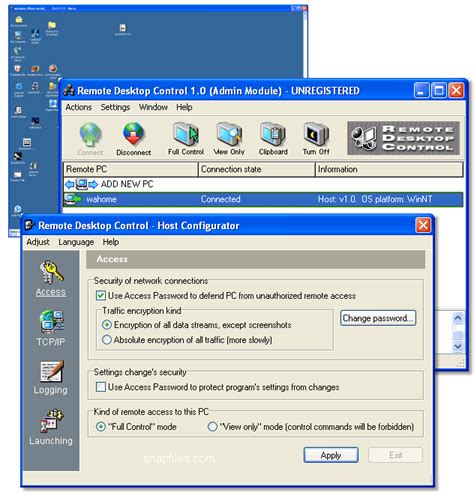474x495 pixels.
Task: Maximize the Admin Module window
Action: [x=438, y=90]
